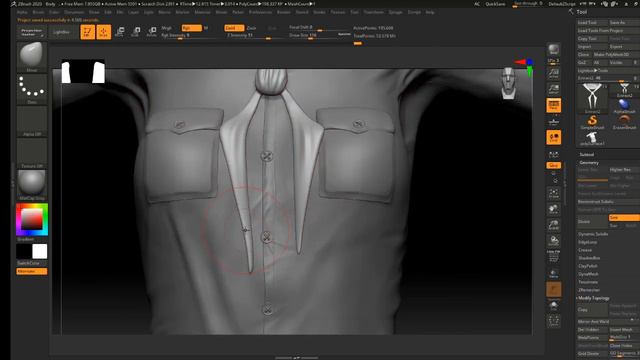
Task: Open the current brush thumbnail picker
Action: pos(32,57)
